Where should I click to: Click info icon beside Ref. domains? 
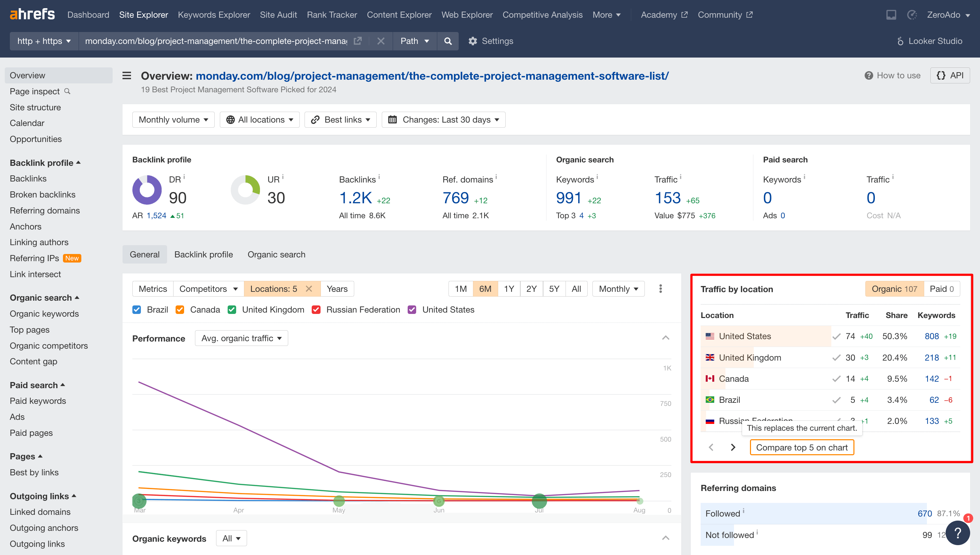tap(496, 176)
